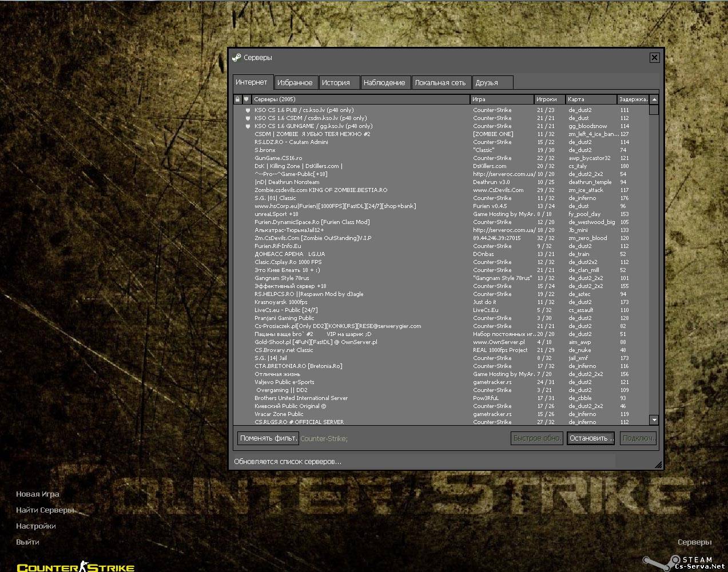Click the Быстрое обно. refresh button

pos(537,438)
